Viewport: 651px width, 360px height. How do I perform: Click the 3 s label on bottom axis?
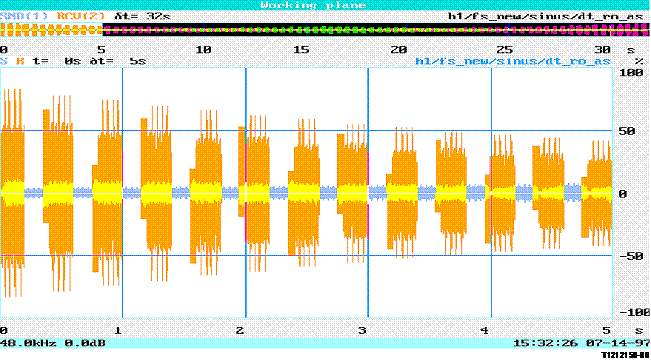coord(362,331)
